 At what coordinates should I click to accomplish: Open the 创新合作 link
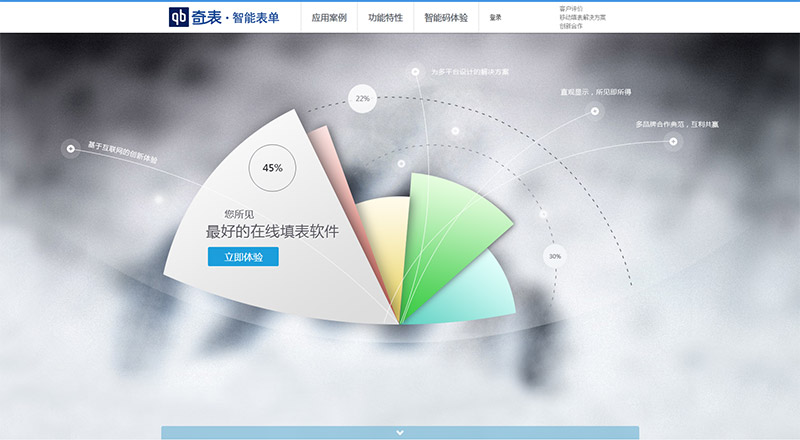pyautogui.click(x=570, y=26)
